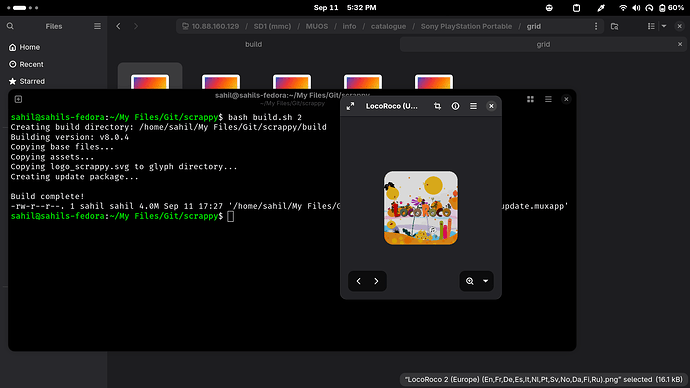Toggle list view in Files header
Viewport: 690px width, 388px height.
click(x=651, y=26)
